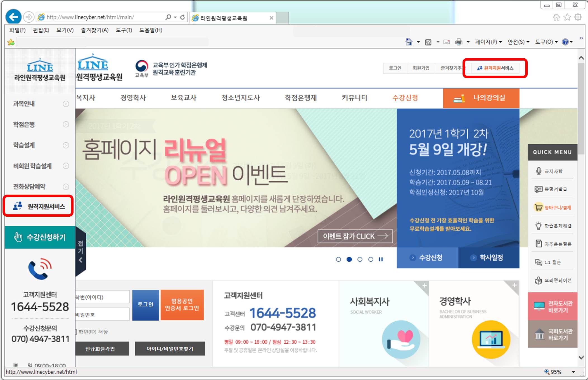Open the RSS feeds icon
This screenshot has height=380, width=588.
pyautogui.click(x=428, y=42)
